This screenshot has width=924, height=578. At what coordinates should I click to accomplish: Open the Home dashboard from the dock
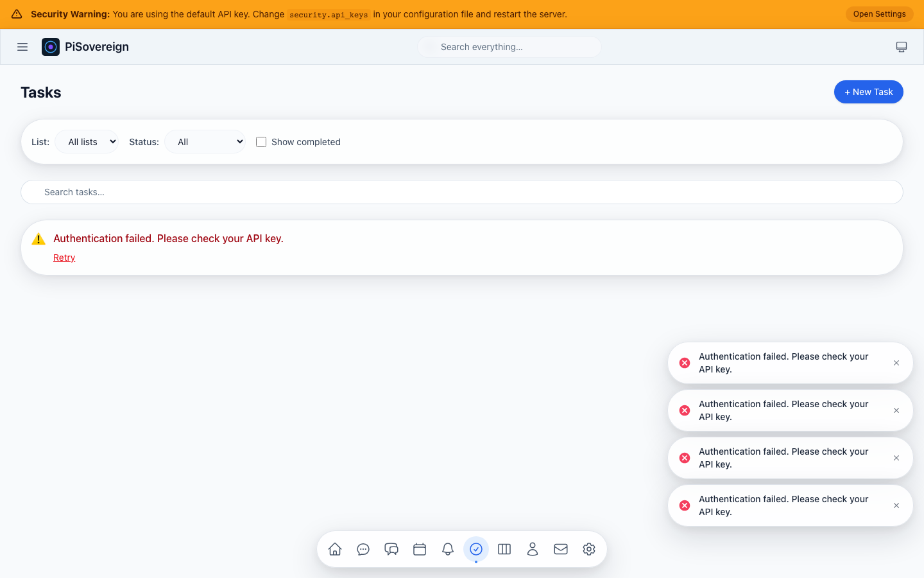334,549
